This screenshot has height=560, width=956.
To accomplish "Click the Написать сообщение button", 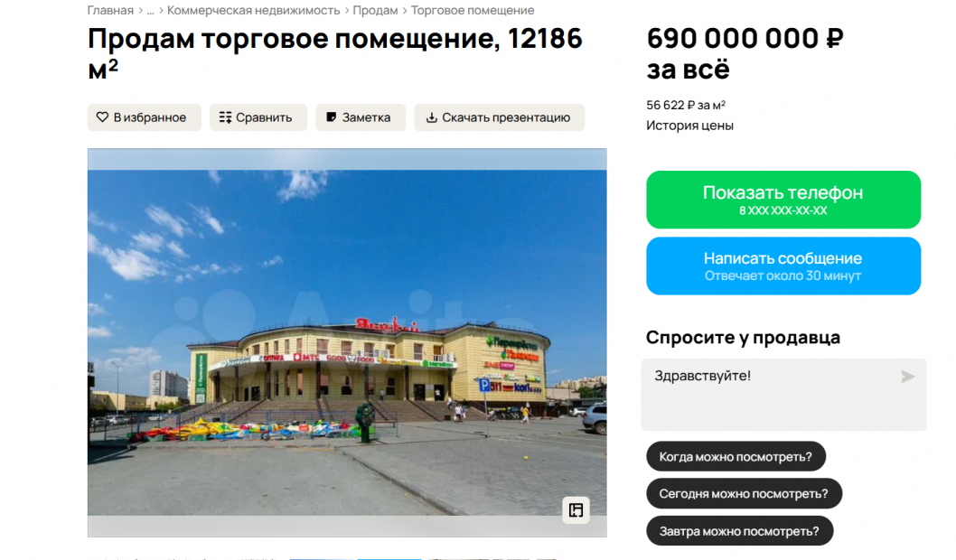I will point(783,266).
